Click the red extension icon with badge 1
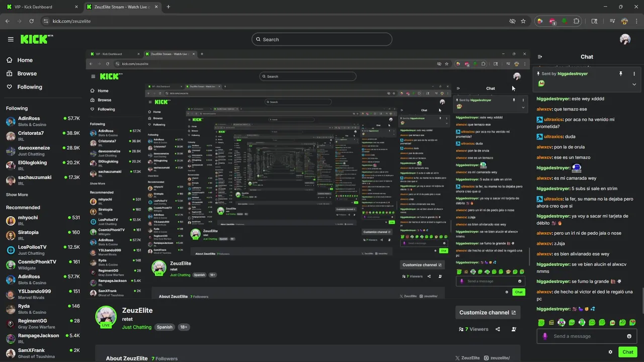The image size is (644, 362). tap(552, 21)
